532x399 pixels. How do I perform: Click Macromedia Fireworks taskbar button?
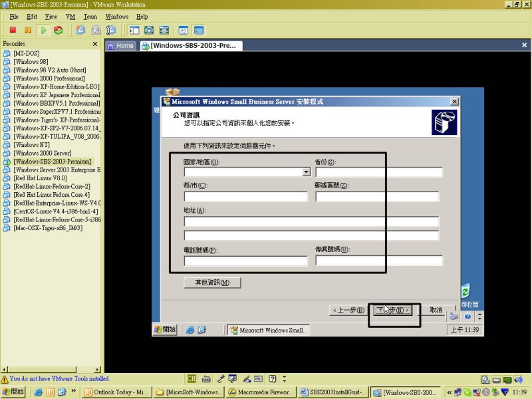click(x=261, y=392)
